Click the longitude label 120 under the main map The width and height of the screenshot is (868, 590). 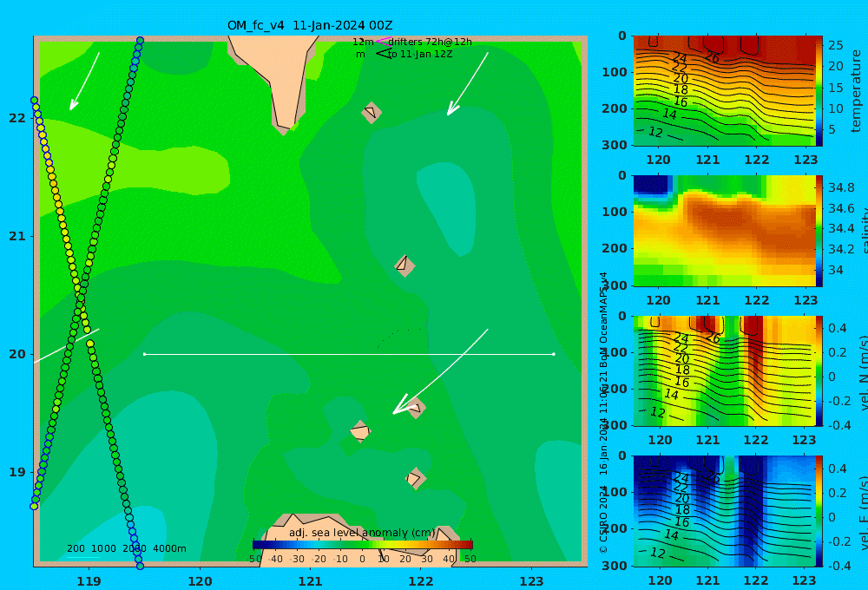[200, 581]
